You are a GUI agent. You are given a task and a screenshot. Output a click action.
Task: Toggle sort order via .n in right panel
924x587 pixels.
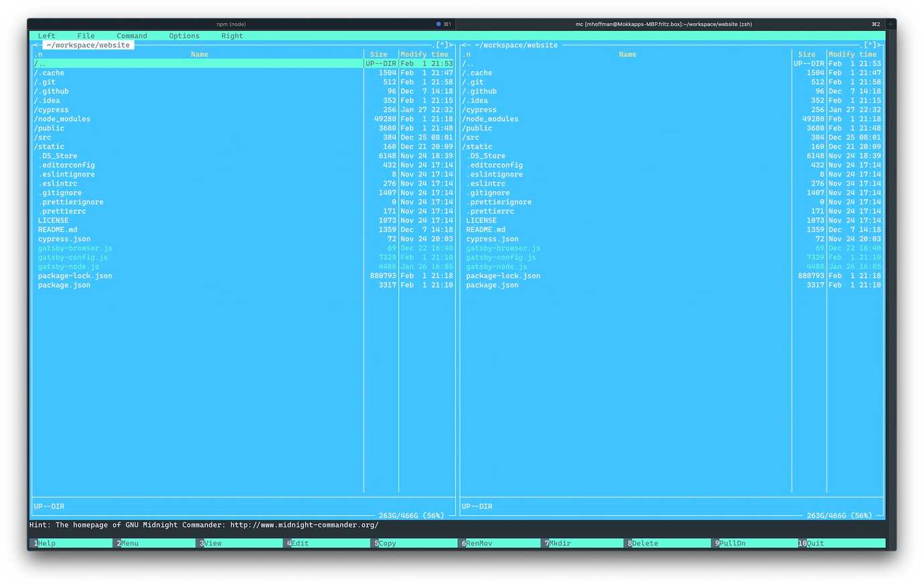467,55
